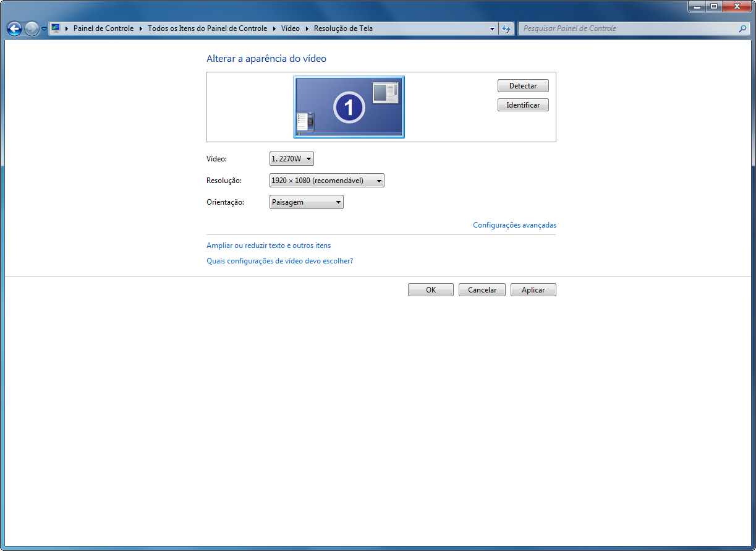Expand arrow after Vídeo breadcrumb
This screenshot has width=756, height=551.
click(307, 28)
